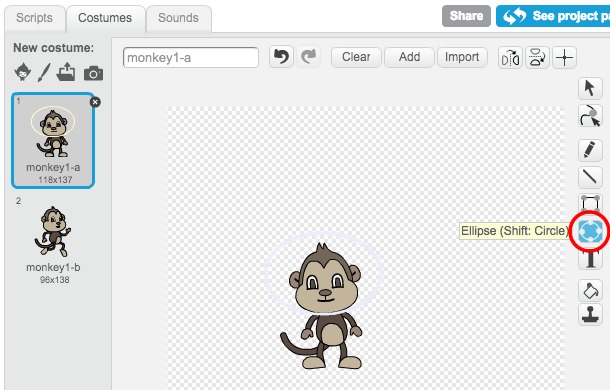Choose costume from library icon

pyautogui.click(x=23, y=72)
